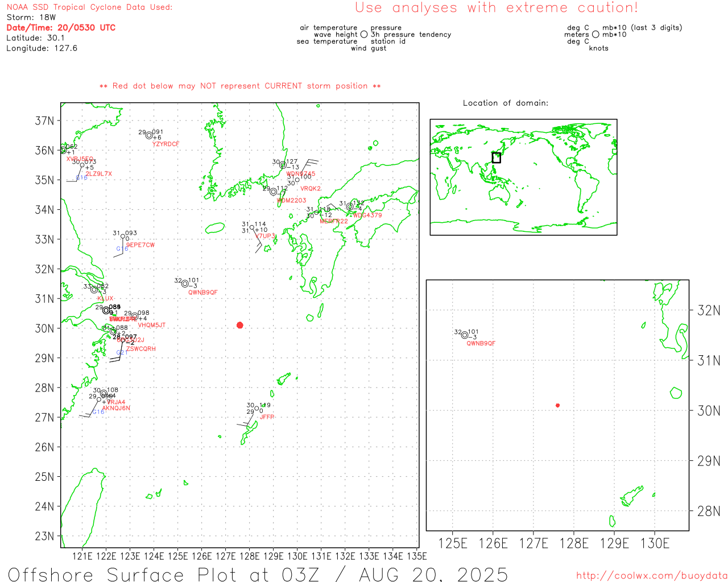Screen dimensions: 728x582
Task: Click the station circle above JFFR label
Action: (x=257, y=408)
